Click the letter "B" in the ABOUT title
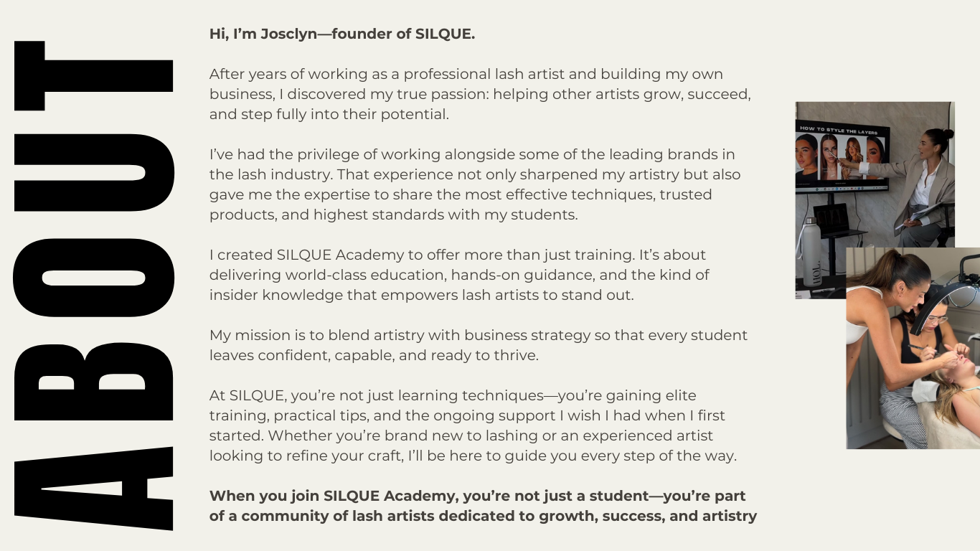 [x=93, y=380]
